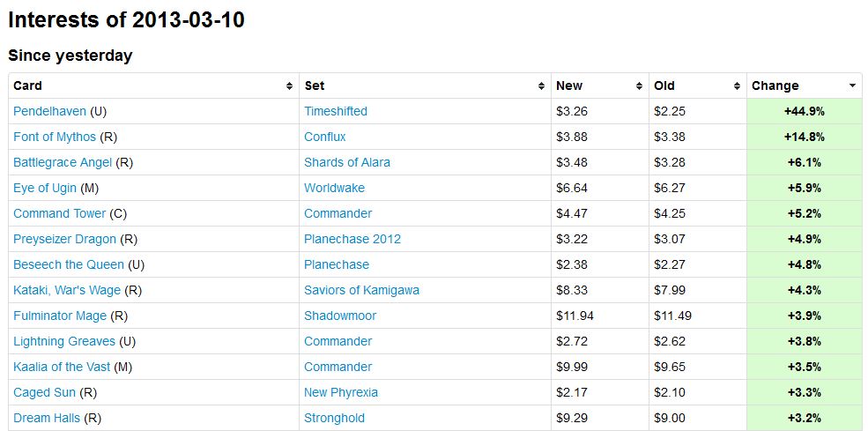Click the Fulminator Mage card link
868x431 pixels.
60,316
